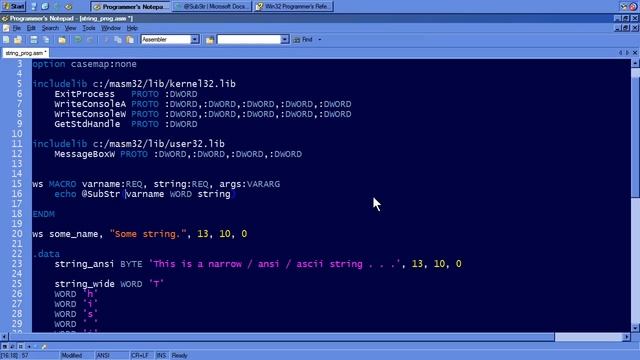
Task: Select the string_prog.asm document tab
Action: (x=25, y=53)
